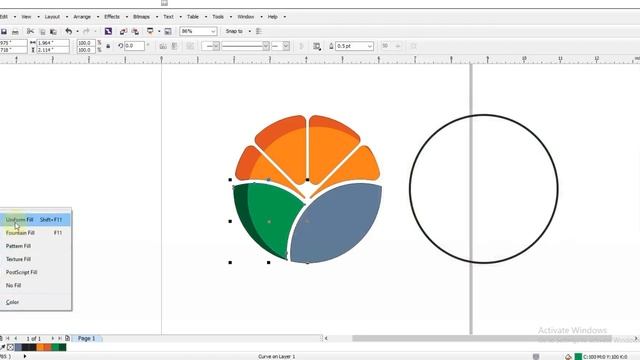Select the Page 1 tab

(87, 338)
